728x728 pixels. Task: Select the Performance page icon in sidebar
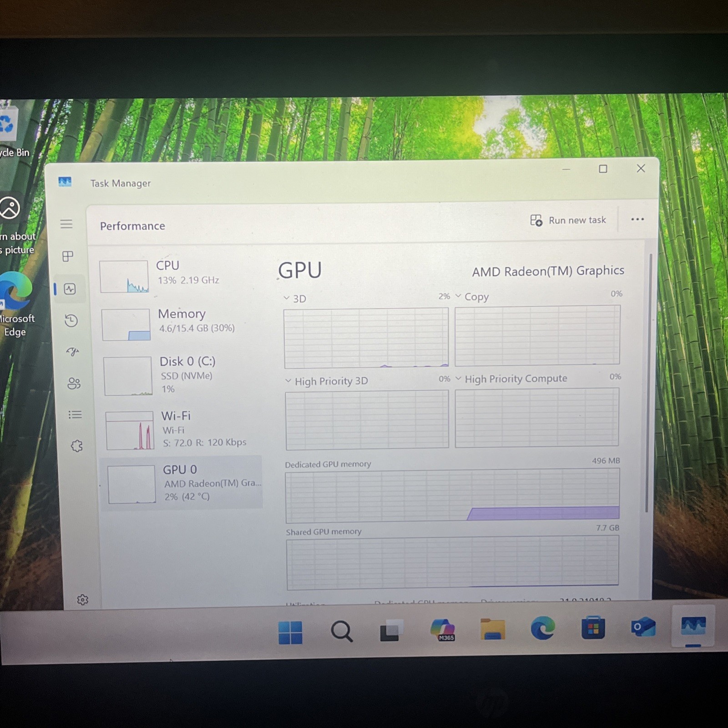click(x=70, y=289)
